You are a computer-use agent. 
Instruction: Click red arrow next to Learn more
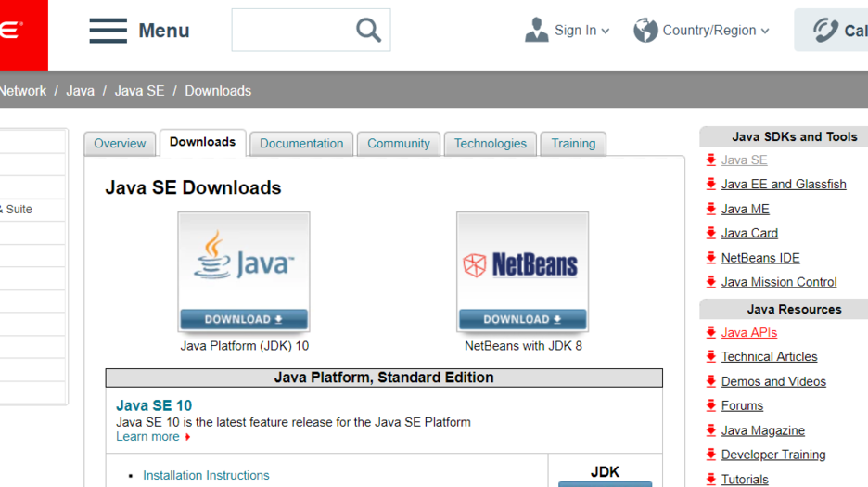pos(188,437)
